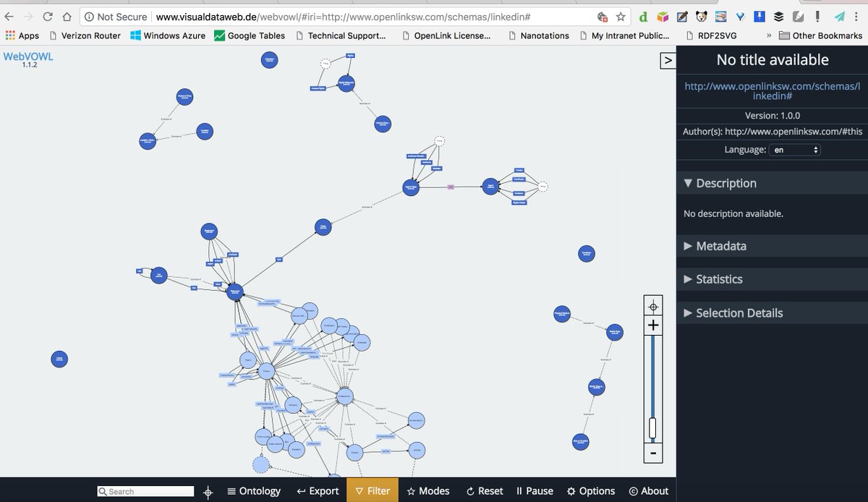Open the Modes menu
The width and height of the screenshot is (868, 502).
point(427,490)
